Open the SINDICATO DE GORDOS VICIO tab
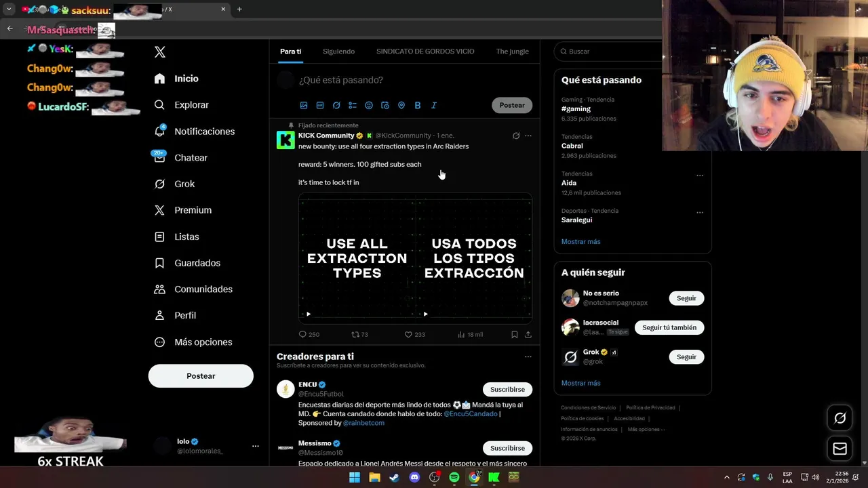This screenshot has height=488, width=868. 425,52
